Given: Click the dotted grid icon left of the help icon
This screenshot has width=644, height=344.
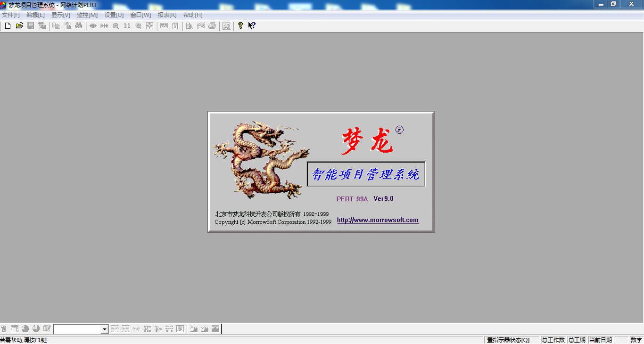Looking at the screenshot, I should tap(226, 26).
